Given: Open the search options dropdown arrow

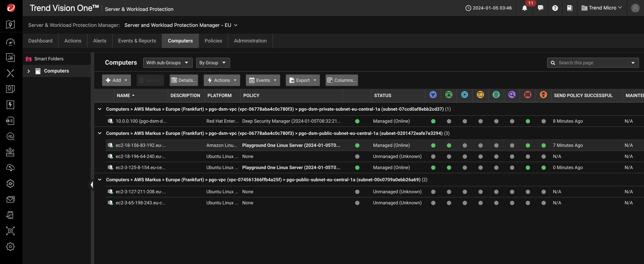Looking at the screenshot, I should point(633,63).
